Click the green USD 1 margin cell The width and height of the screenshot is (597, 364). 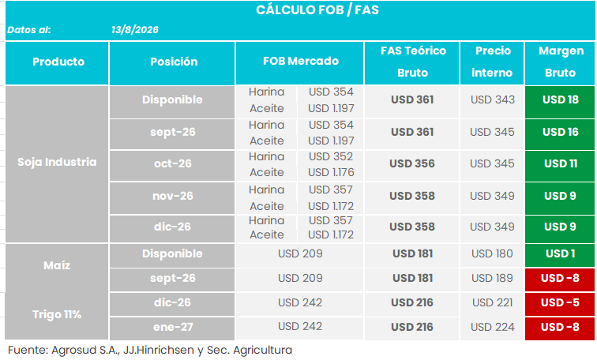[560, 255]
